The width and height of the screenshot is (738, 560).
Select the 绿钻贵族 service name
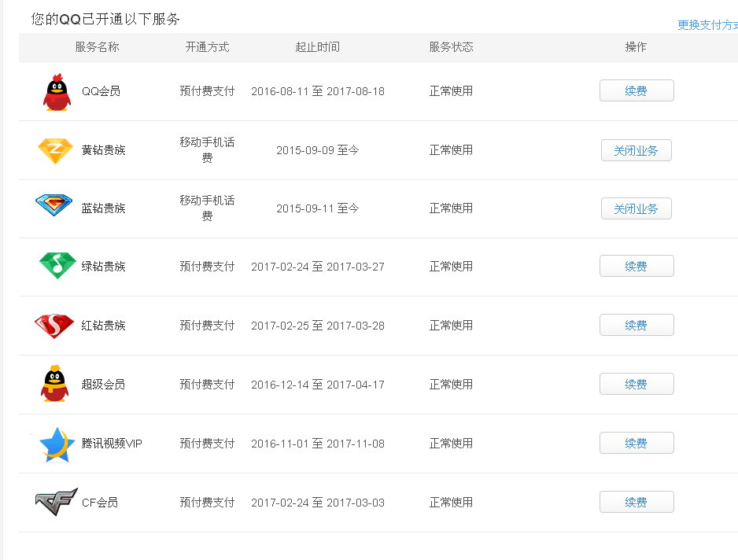(104, 267)
